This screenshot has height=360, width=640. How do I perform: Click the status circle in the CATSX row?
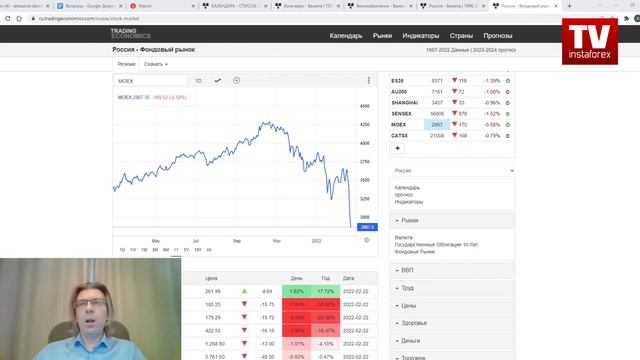click(508, 136)
